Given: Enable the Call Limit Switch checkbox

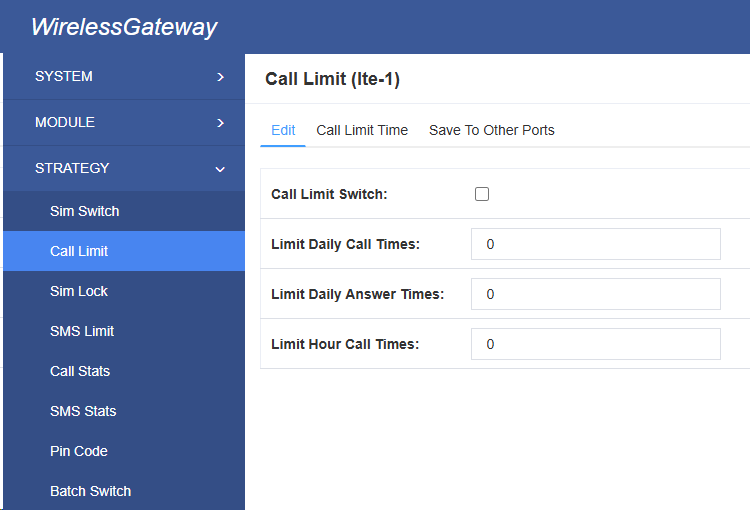Looking at the screenshot, I should (x=482, y=194).
